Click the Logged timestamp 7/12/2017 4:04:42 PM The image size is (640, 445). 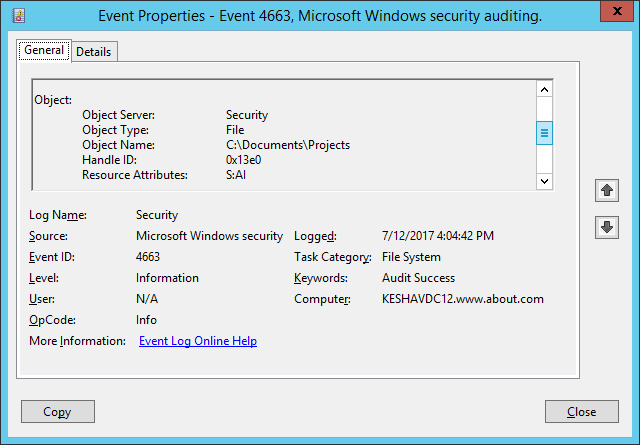[438, 236]
